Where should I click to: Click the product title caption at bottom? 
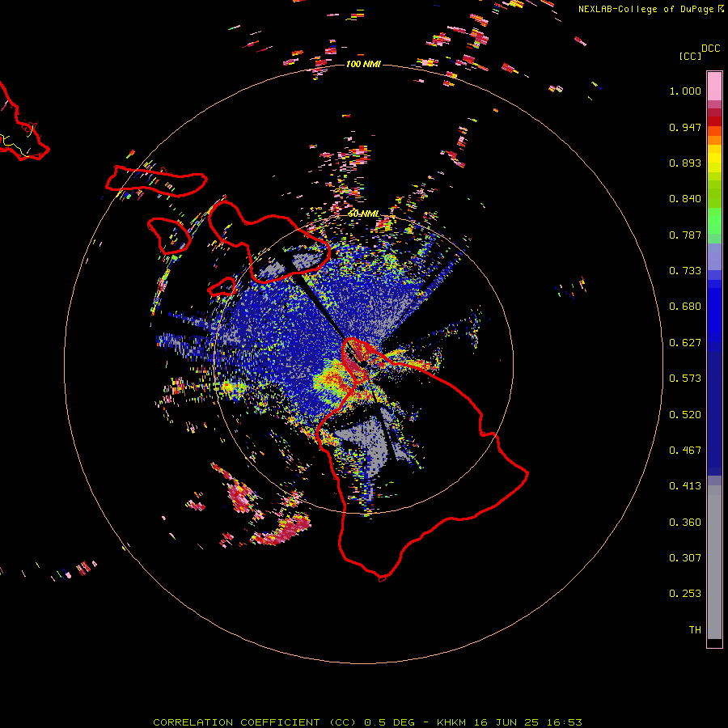click(x=367, y=722)
